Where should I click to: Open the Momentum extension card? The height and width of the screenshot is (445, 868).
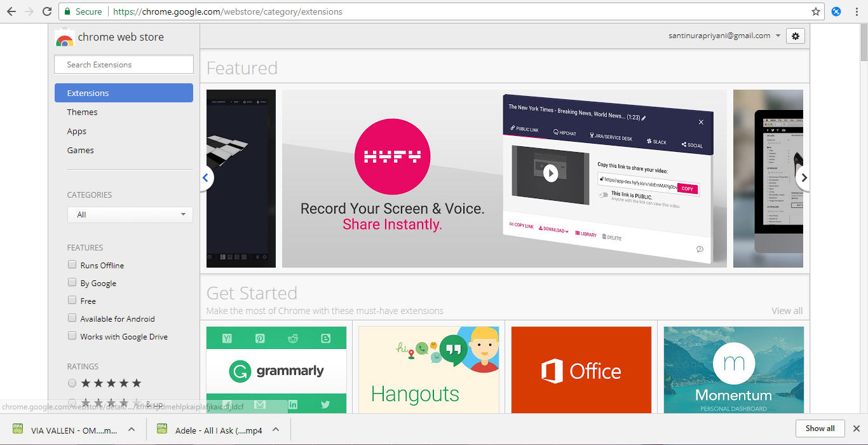click(734, 370)
